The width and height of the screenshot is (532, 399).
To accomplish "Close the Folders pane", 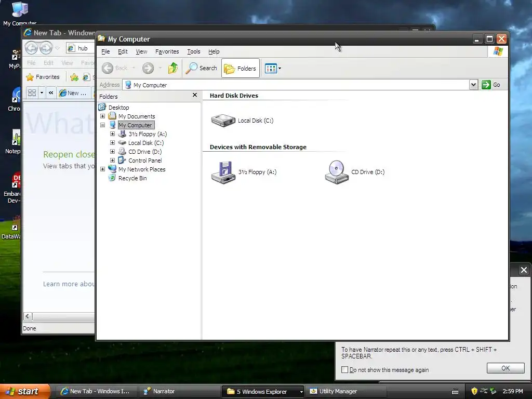I will pos(195,95).
